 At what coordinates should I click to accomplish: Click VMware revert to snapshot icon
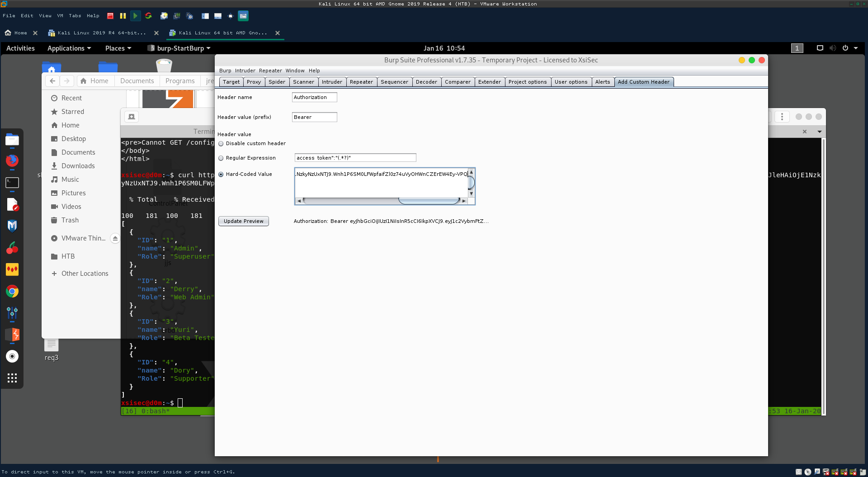coord(177,16)
